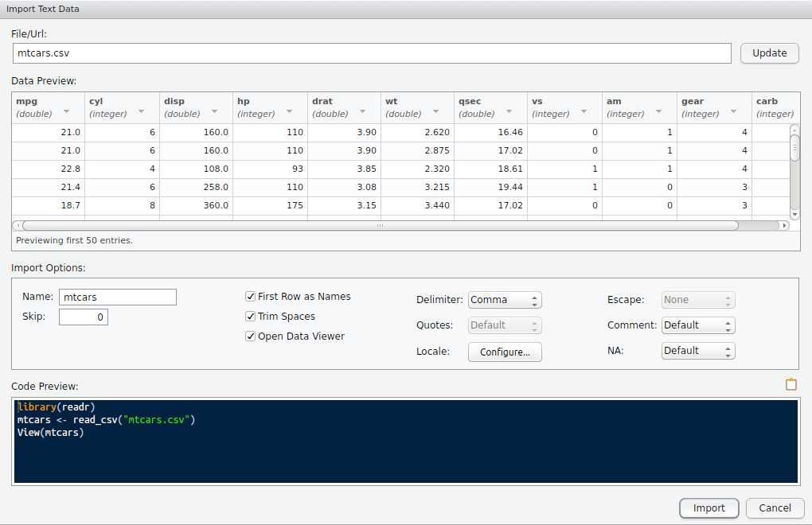812x525 pixels.
Task: Open the cyl column type dropdown arrow
Action: coord(141,112)
